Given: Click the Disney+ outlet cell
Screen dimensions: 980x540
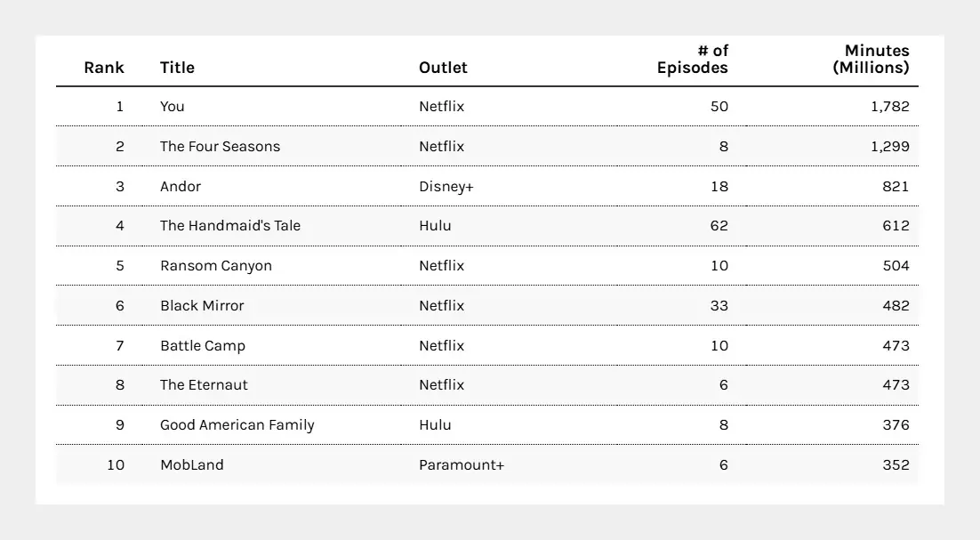Looking at the screenshot, I should (x=446, y=186).
